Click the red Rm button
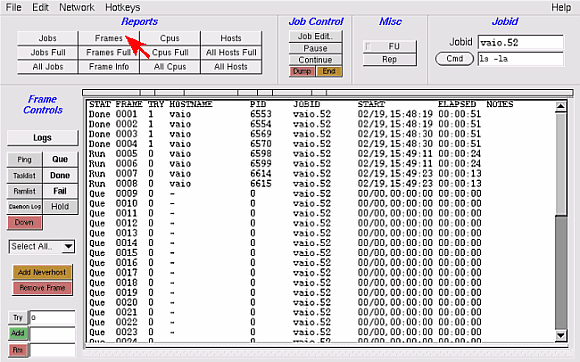 coord(18,350)
